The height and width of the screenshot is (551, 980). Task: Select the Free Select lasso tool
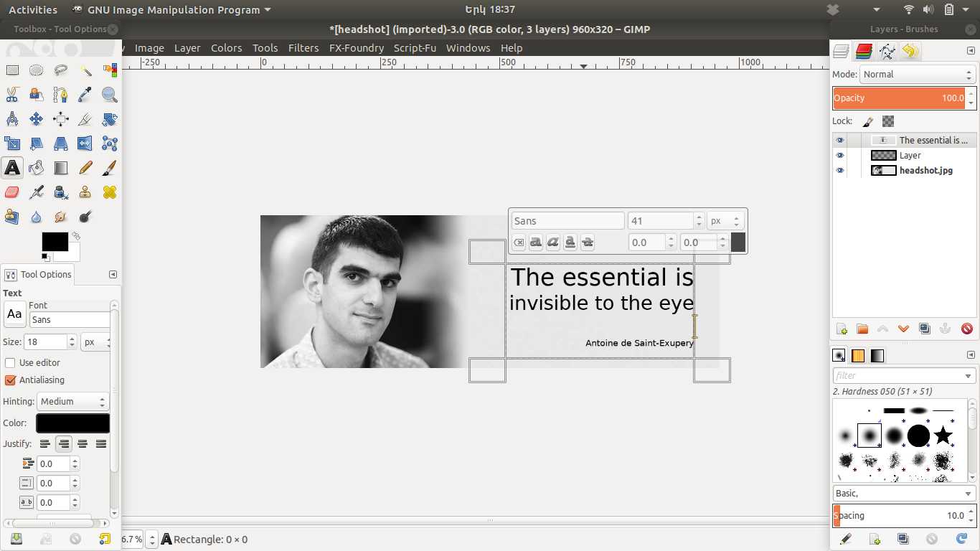coord(61,70)
